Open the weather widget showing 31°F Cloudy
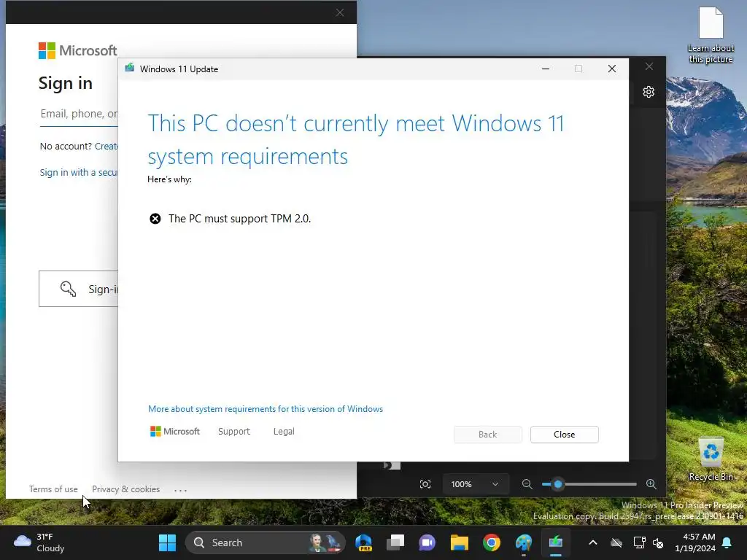Viewport: 747px width, 560px height. pos(40,542)
